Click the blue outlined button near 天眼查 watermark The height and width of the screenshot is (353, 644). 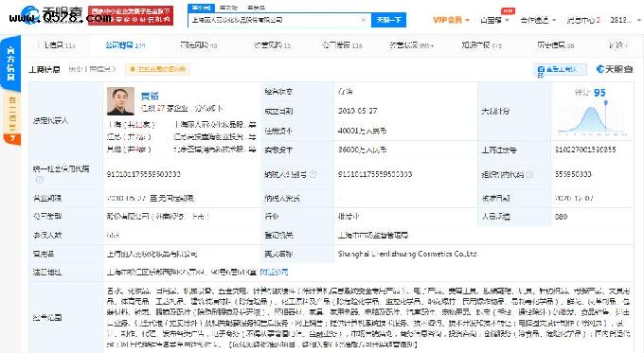[x=561, y=69]
